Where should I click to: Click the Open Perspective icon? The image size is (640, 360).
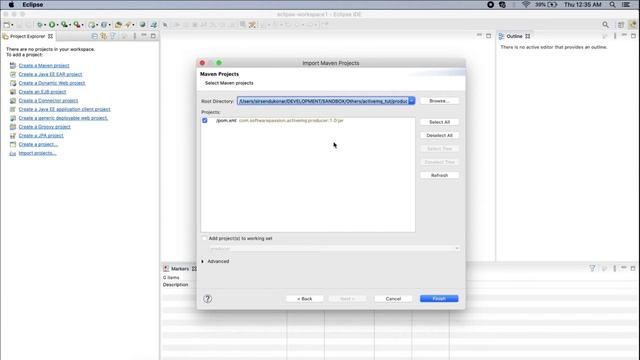coord(621,25)
